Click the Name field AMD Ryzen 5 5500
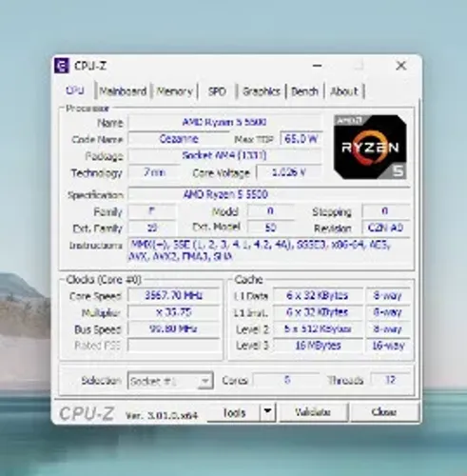 [x=224, y=122]
